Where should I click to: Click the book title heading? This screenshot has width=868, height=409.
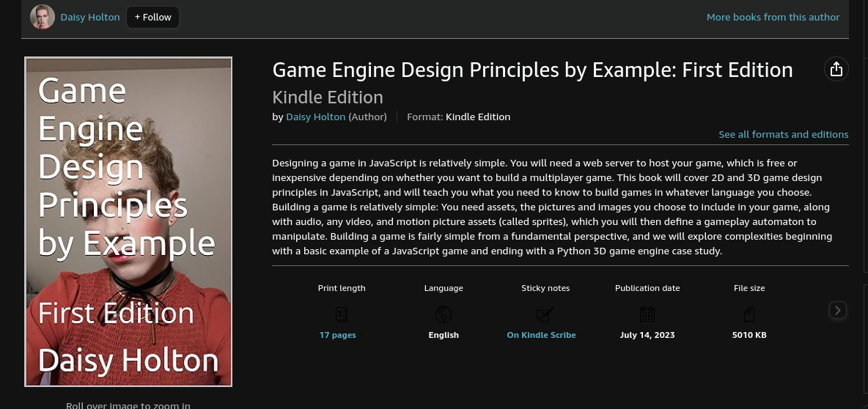(532, 70)
